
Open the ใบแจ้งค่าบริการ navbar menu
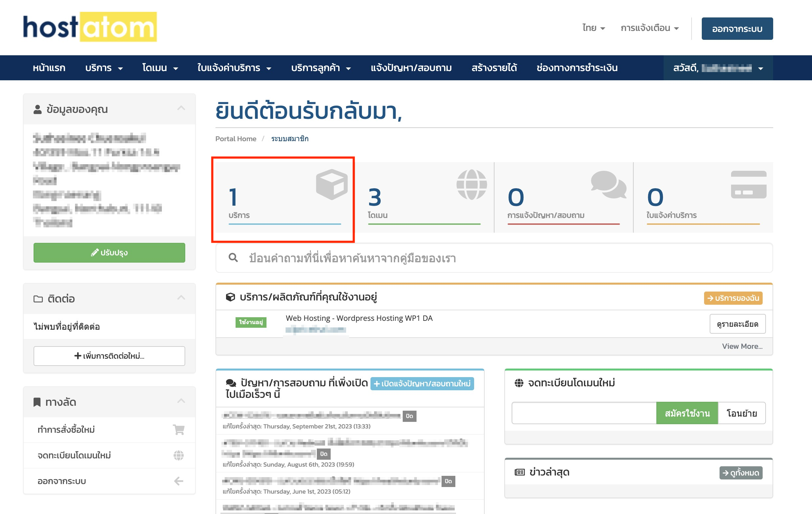pos(234,68)
